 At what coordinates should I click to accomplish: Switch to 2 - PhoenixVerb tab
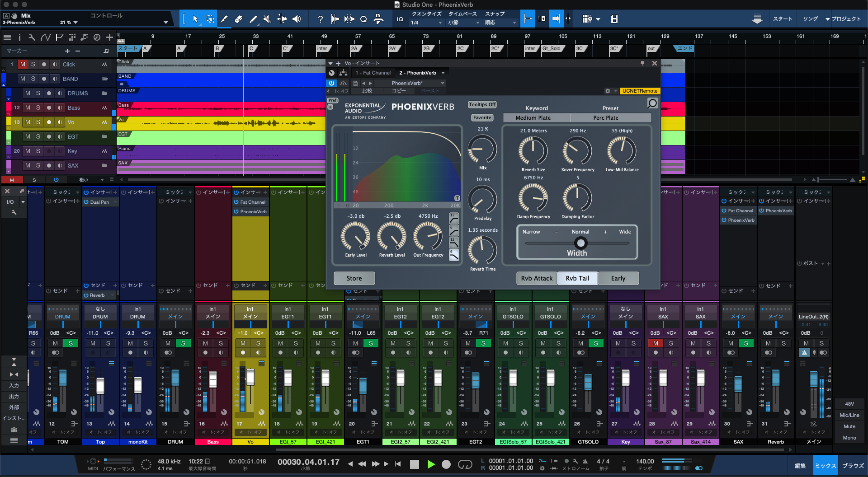418,73
